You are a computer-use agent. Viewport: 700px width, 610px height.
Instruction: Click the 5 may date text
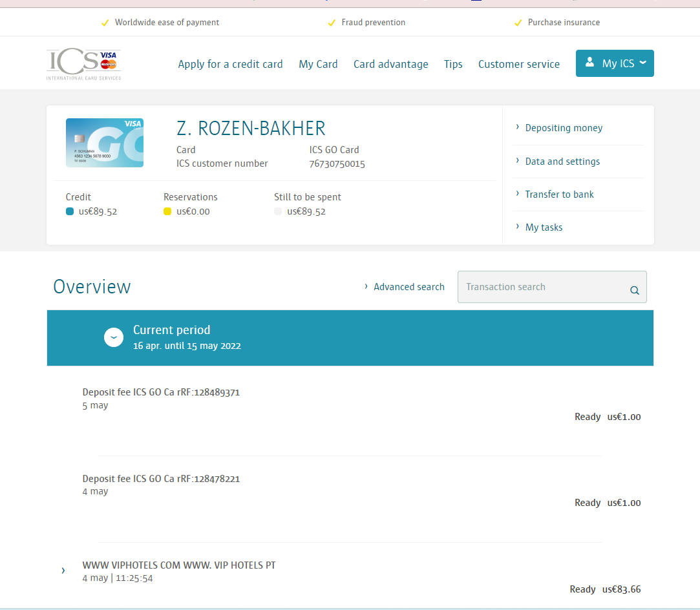coord(95,406)
